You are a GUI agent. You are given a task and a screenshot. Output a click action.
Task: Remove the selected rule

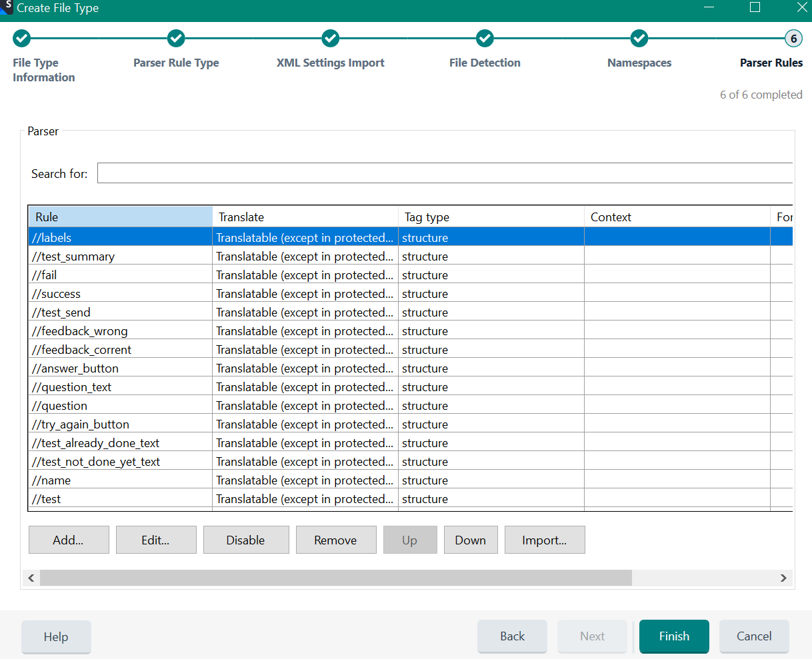(336, 540)
